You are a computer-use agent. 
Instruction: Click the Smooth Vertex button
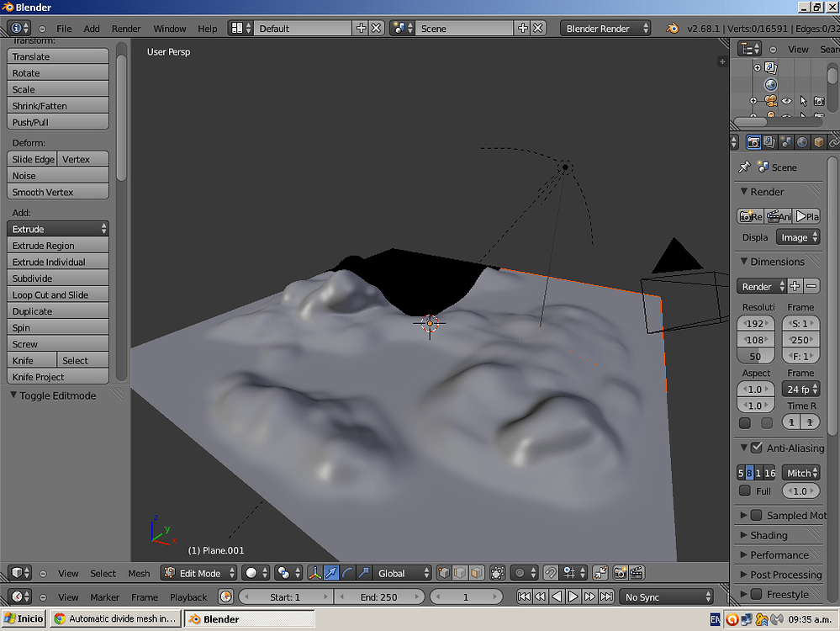(58, 192)
